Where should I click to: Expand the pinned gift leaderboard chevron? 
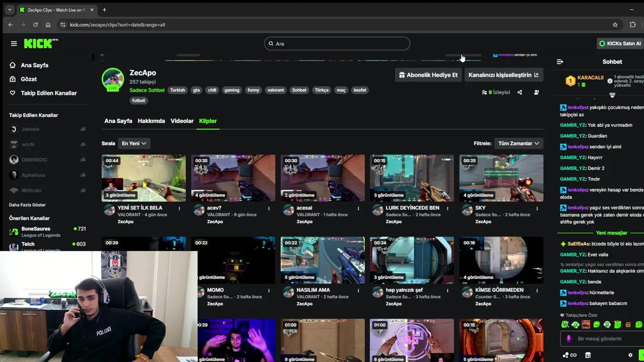pyautogui.click(x=612, y=95)
